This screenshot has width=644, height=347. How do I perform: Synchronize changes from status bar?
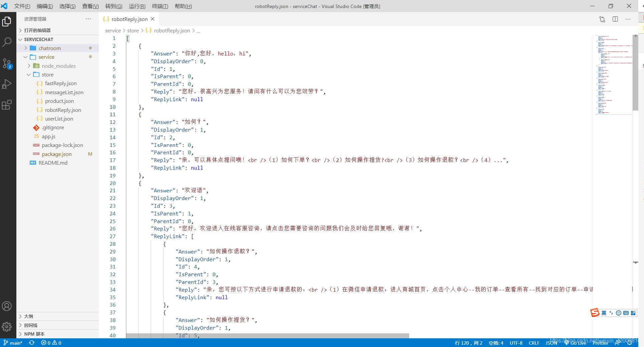pos(32,343)
